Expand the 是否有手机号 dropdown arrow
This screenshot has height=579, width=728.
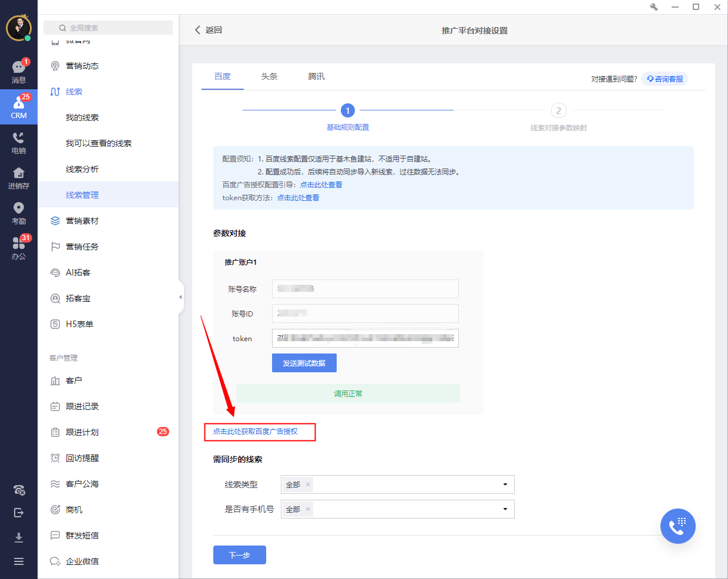point(505,509)
